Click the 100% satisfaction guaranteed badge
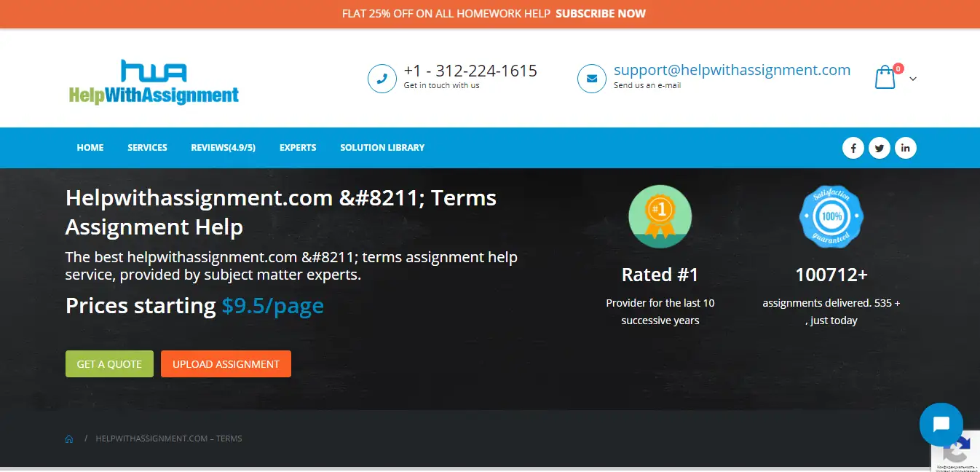Image resolution: width=980 pixels, height=472 pixels. tap(831, 216)
